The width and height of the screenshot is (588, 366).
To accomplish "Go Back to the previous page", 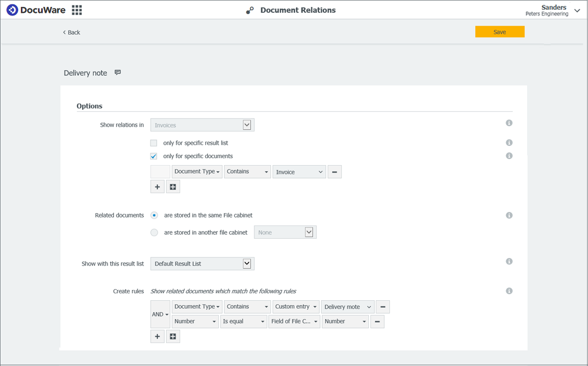I will [x=72, y=33].
